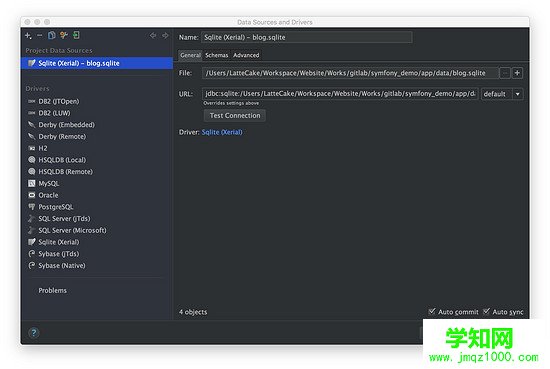Click the Drivers section heading
Image resolution: width=550 pixels, height=369 pixels.
point(37,88)
